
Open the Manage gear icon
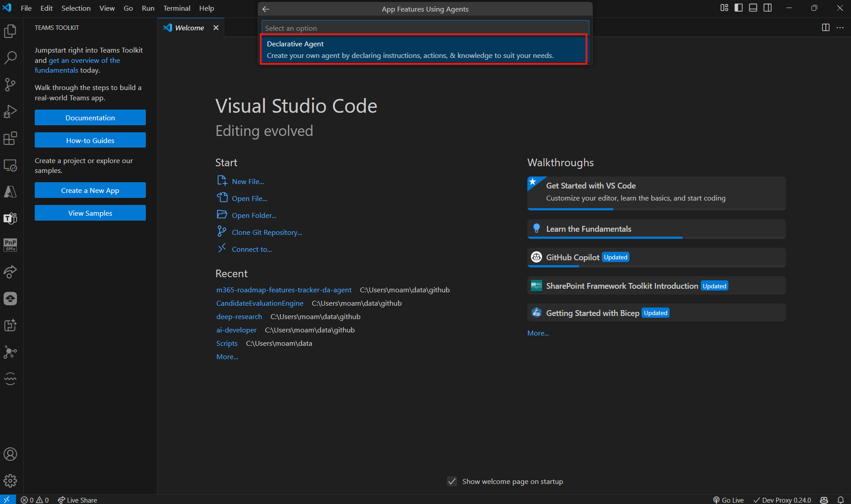point(10,481)
